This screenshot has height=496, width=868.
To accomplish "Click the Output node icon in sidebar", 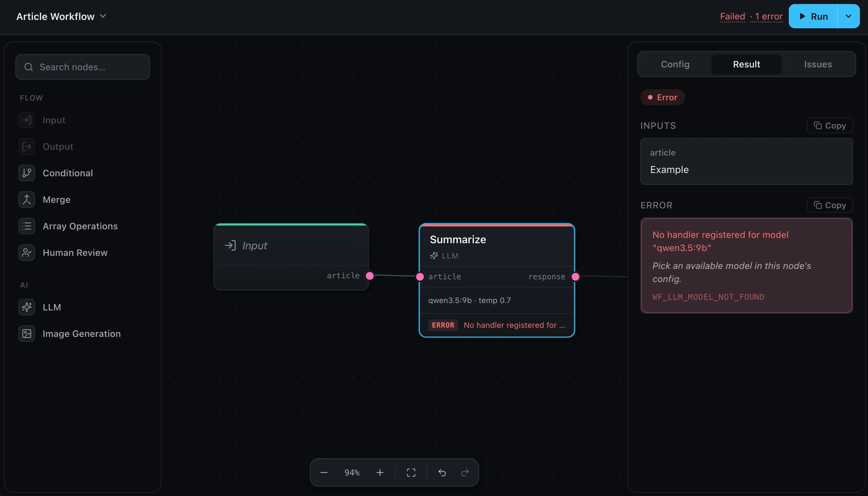I will coord(26,146).
